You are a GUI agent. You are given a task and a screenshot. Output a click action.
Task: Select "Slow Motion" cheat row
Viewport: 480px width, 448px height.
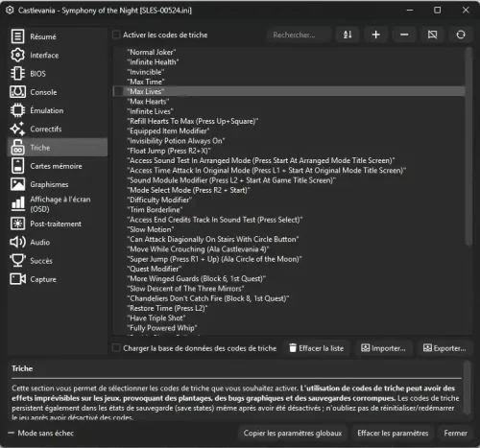coord(289,229)
